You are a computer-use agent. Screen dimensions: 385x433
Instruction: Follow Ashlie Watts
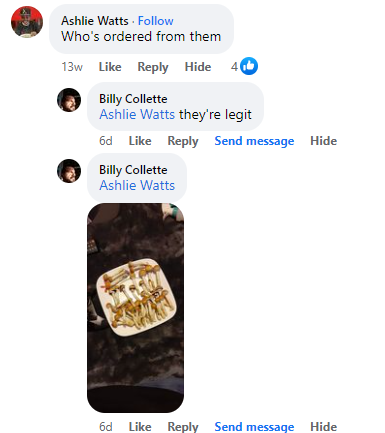pos(156,21)
